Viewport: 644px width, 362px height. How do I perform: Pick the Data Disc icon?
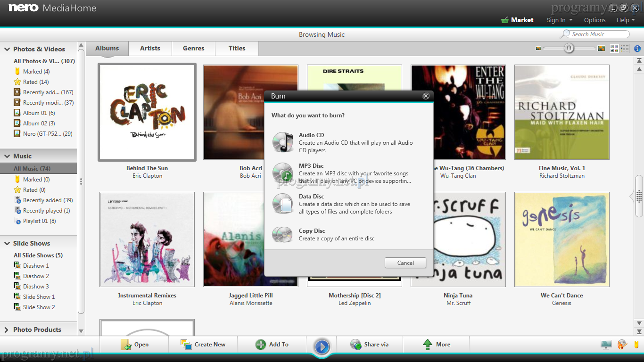point(283,204)
